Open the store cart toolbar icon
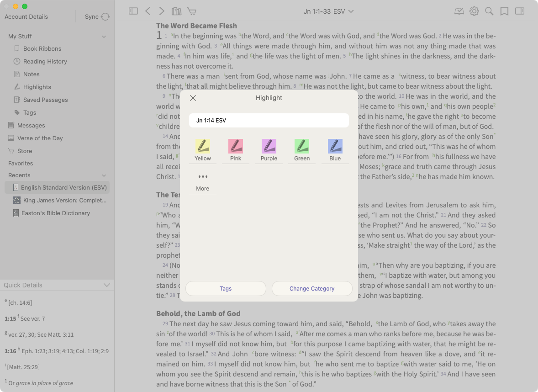 (191, 11)
